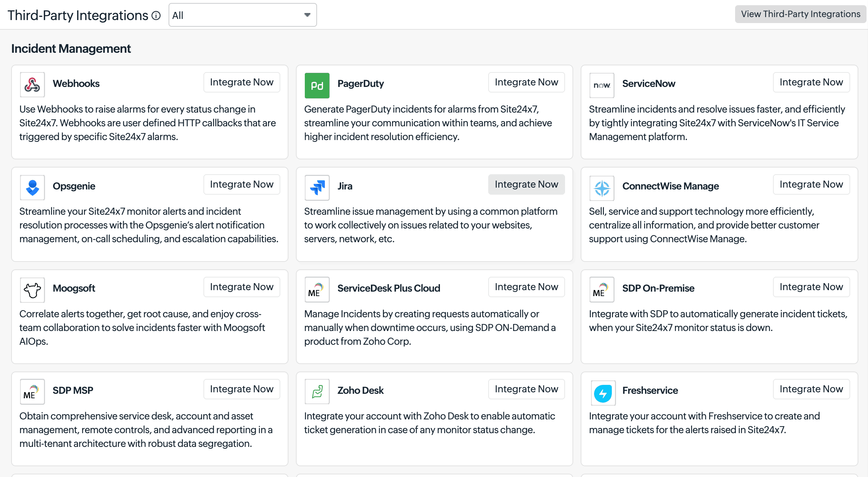This screenshot has height=477, width=868.
Task: Click the SDP On-Premise title
Action: [658, 288]
